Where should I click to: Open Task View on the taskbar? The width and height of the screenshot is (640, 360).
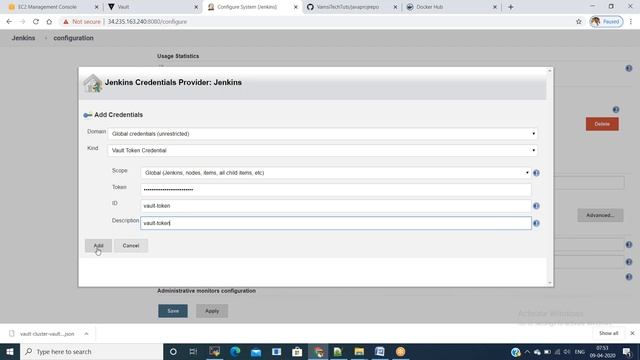point(193,351)
